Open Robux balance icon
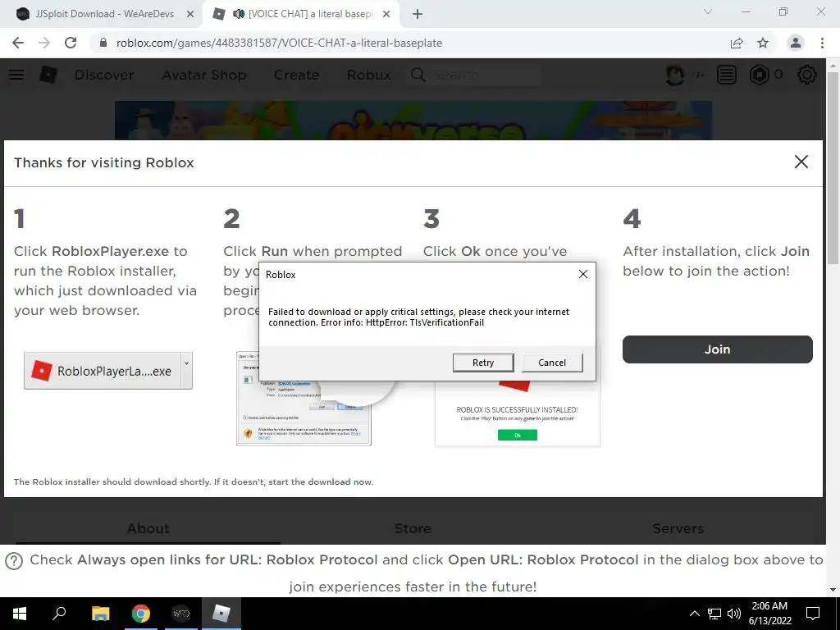 click(759, 75)
